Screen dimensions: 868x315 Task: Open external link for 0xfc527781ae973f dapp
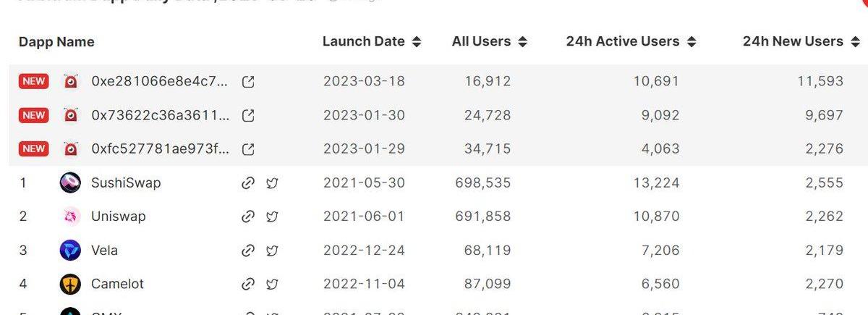248,149
